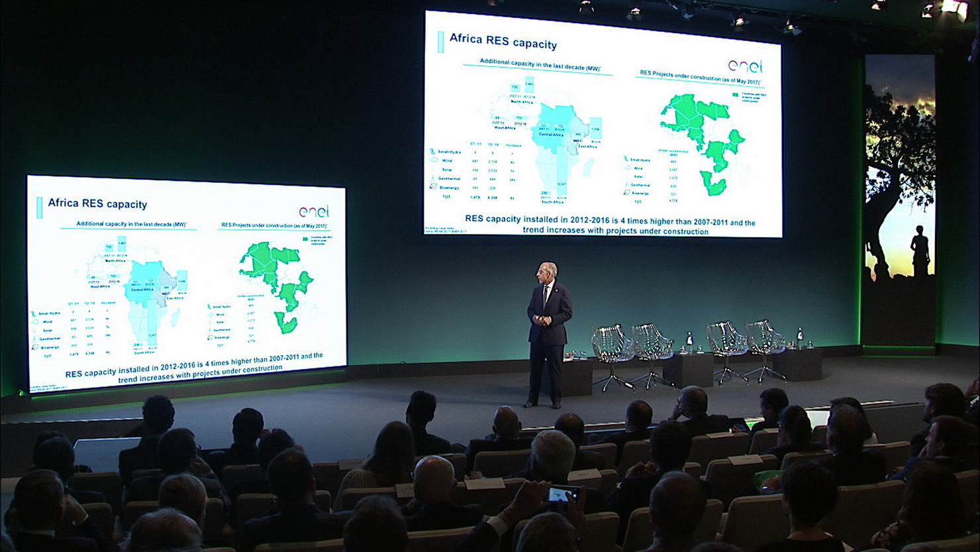Image resolution: width=980 pixels, height=552 pixels.
Task: Click the speaker standing on stage
Action: pyautogui.click(x=548, y=335)
